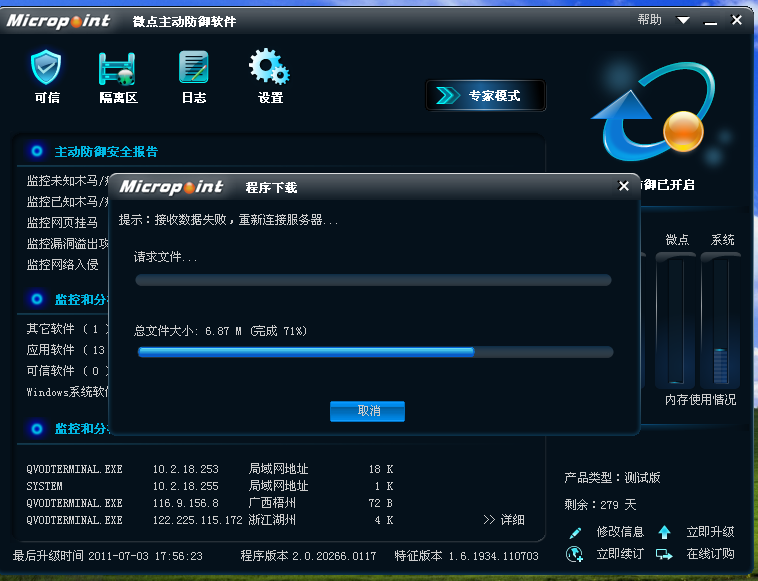Click SYSTEM process row
The image size is (758, 581).
coord(210,486)
